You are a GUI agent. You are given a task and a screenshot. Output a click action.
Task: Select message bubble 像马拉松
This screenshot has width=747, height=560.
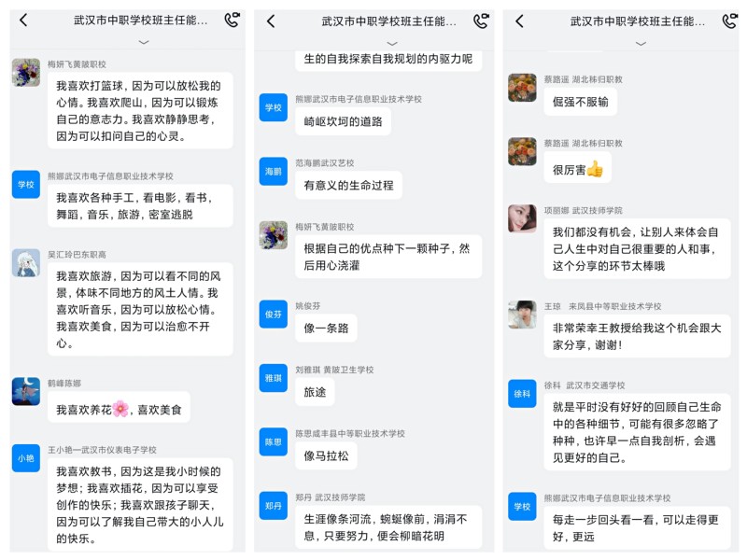tap(326, 455)
